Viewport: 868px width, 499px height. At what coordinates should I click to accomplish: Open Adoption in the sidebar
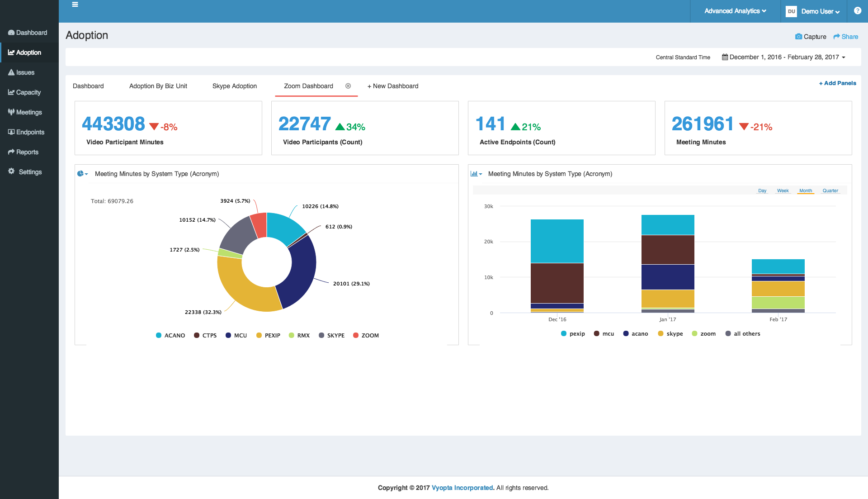point(29,52)
